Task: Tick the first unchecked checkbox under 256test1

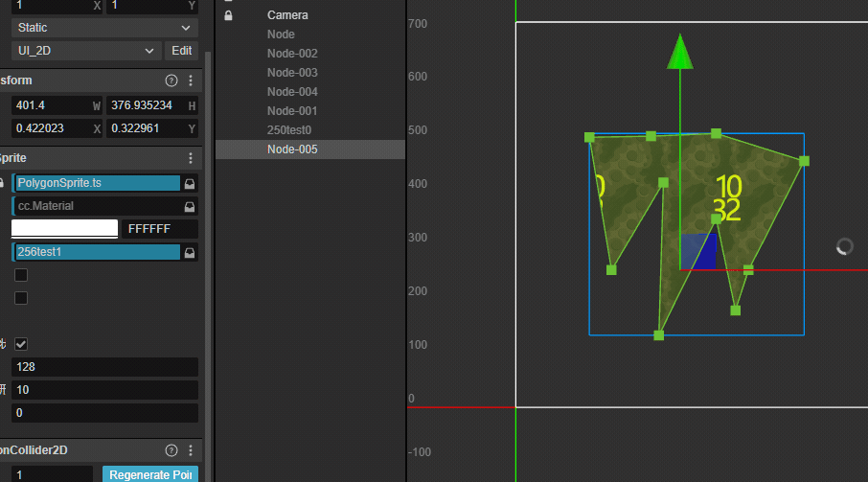Action: [21, 275]
